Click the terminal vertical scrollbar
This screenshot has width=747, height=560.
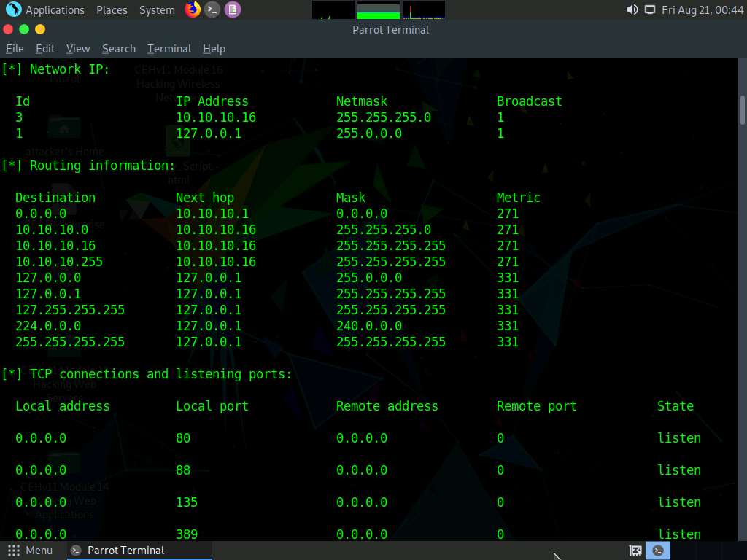[742, 110]
